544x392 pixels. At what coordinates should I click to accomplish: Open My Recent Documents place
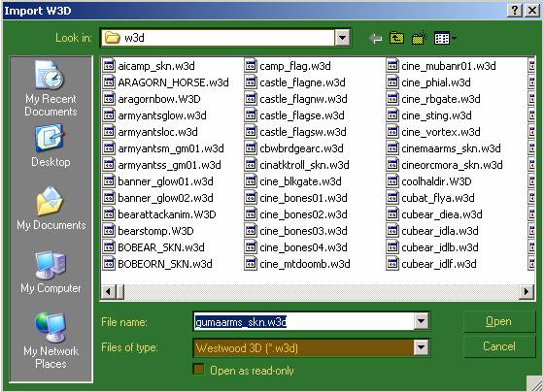pyautogui.click(x=51, y=88)
